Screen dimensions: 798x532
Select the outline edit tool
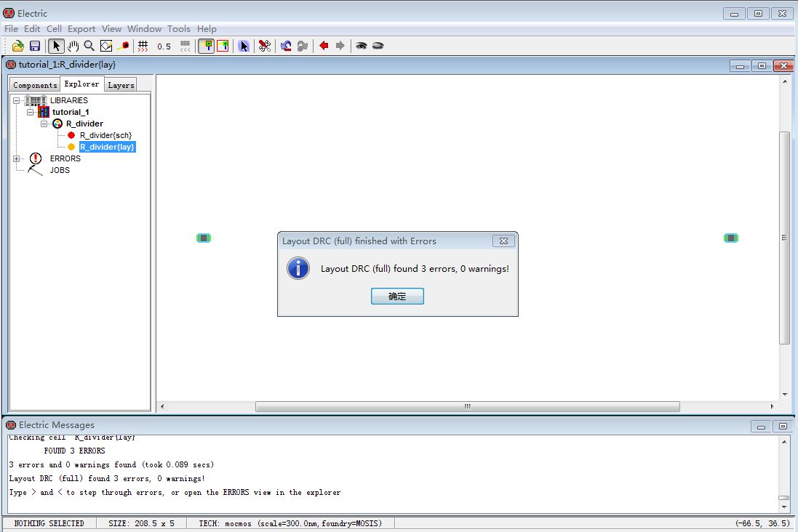106,47
